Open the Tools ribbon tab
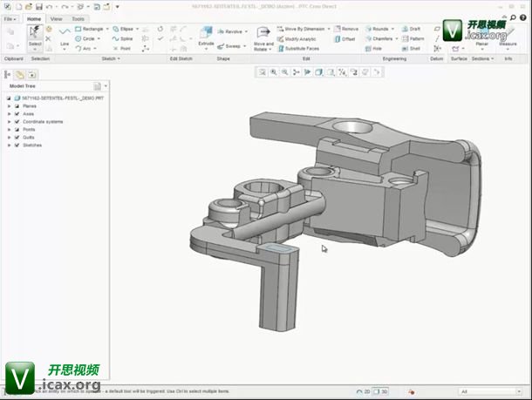This screenshot has width=532, height=400. (78, 18)
